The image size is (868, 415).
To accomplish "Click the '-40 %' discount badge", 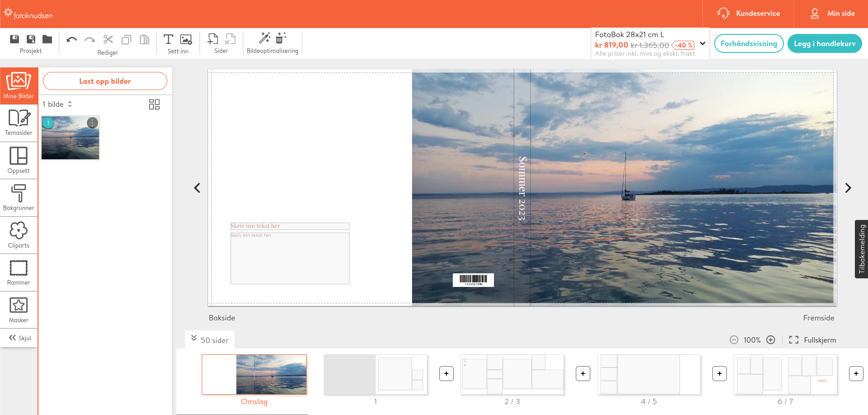I will [x=683, y=45].
